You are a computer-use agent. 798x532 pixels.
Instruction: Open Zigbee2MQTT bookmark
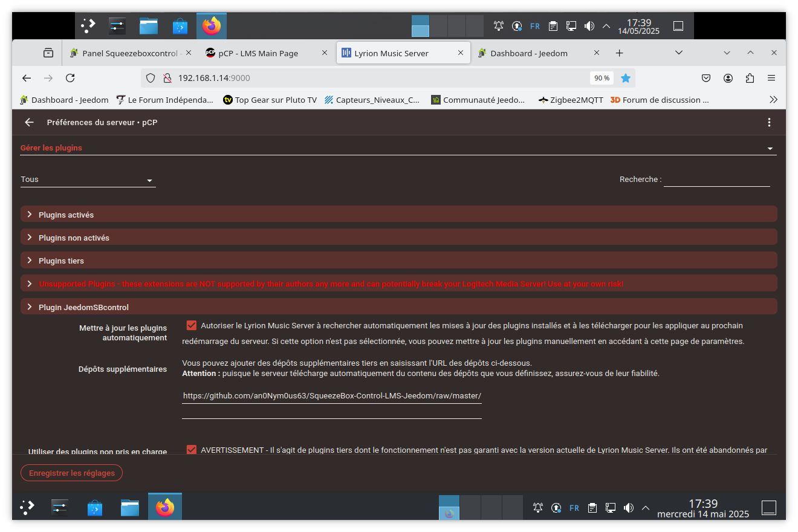click(571, 100)
